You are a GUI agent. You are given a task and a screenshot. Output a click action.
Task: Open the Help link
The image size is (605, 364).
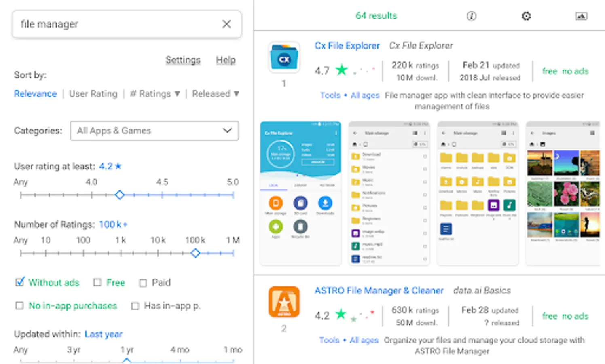[x=226, y=60]
